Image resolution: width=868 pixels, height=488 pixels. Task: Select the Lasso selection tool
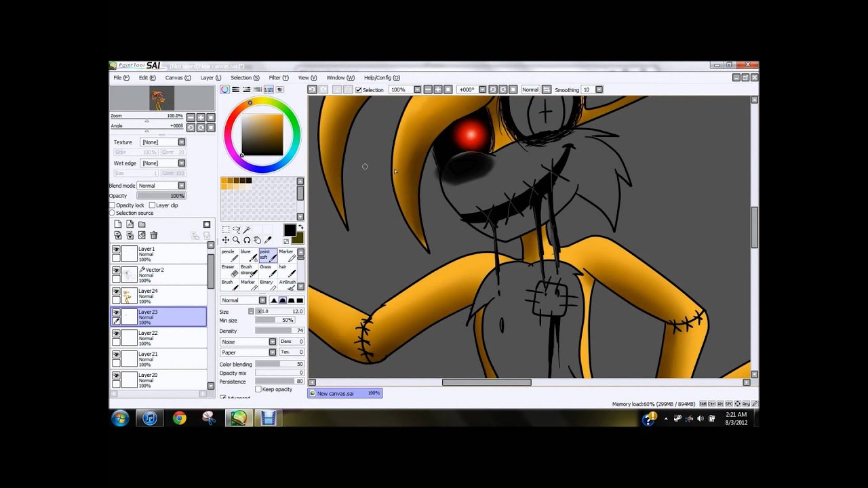pyautogui.click(x=236, y=230)
